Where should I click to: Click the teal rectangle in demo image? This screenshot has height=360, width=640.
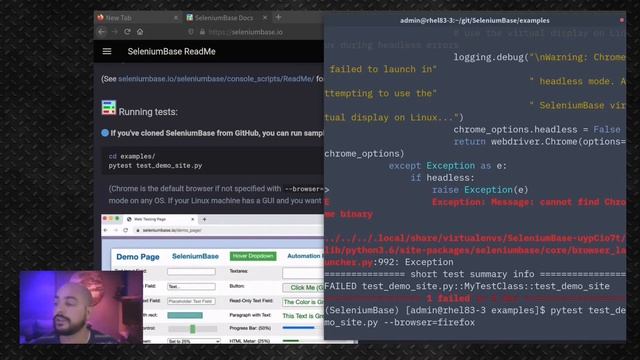coord(185,315)
